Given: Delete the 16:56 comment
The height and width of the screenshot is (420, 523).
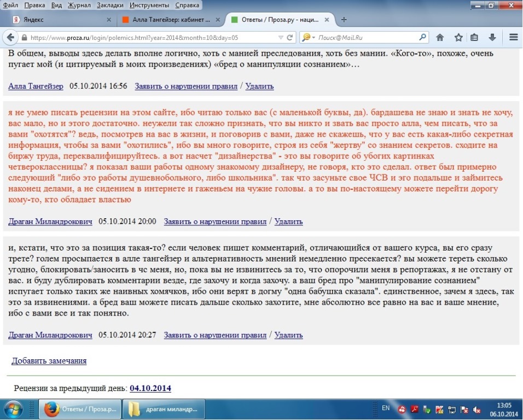Looking at the screenshot, I should (x=259, y=86).
